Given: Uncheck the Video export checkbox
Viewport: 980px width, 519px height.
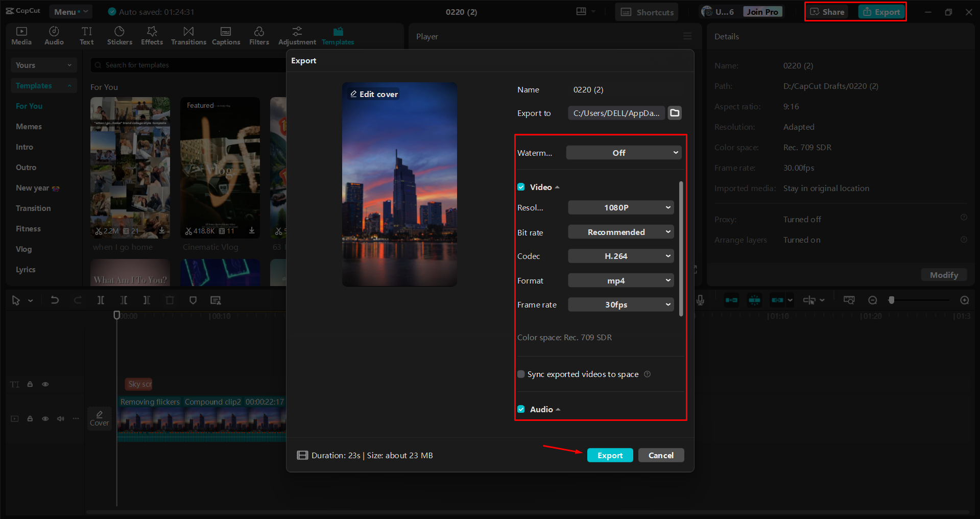Looking at the screenshot, I should [x=521, y=187].
